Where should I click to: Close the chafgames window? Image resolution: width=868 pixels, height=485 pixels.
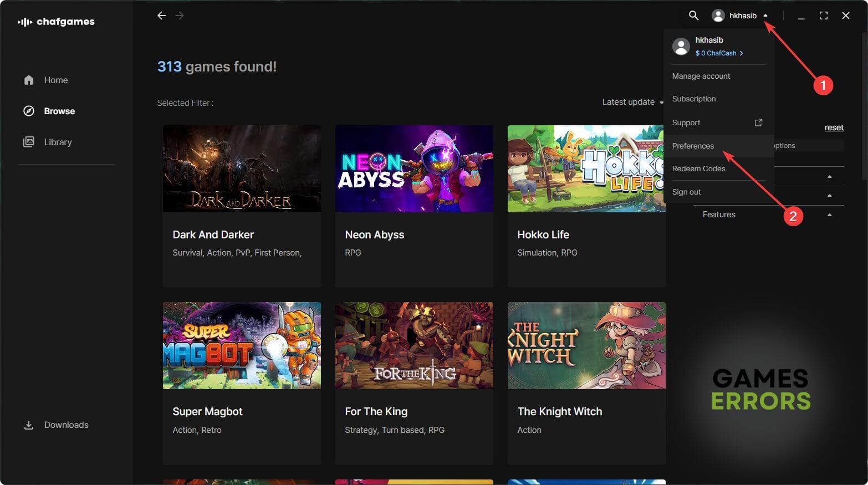tap(846, 16)
